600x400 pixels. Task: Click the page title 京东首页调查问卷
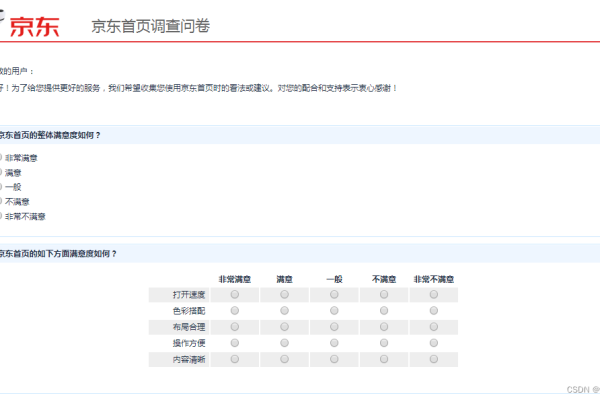pyautogui.click(x=150, y=26)
